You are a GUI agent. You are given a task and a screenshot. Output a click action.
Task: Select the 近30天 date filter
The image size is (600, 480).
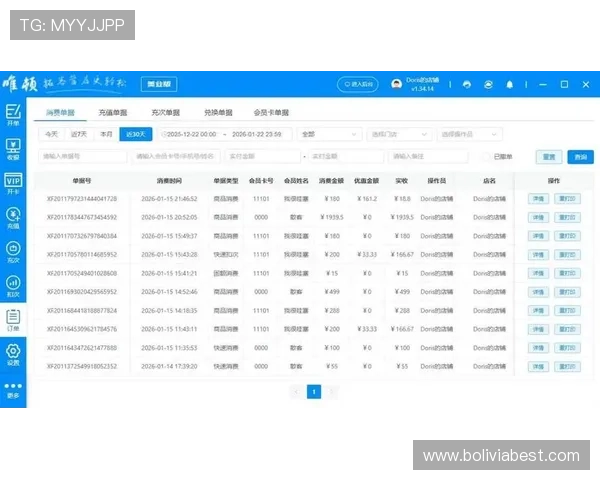pos(136,134)
